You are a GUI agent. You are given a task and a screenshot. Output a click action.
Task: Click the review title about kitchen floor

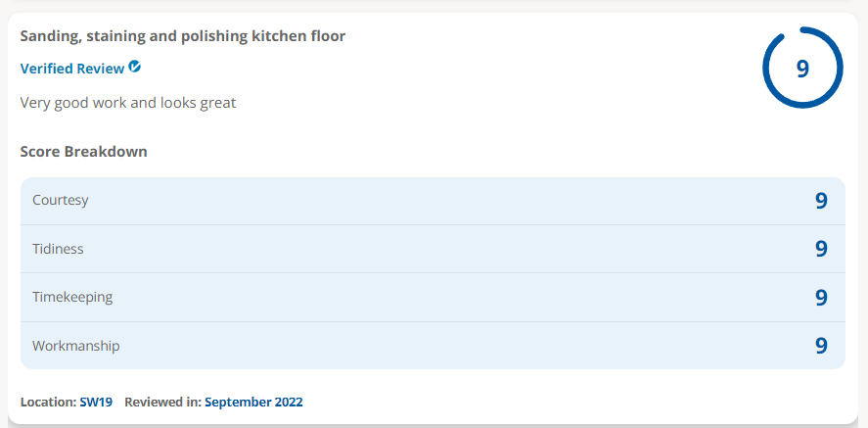(183, 36)
